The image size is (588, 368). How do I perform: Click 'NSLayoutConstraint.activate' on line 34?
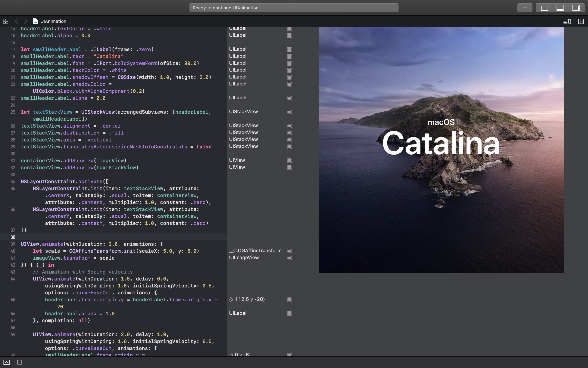coord(61,182)
